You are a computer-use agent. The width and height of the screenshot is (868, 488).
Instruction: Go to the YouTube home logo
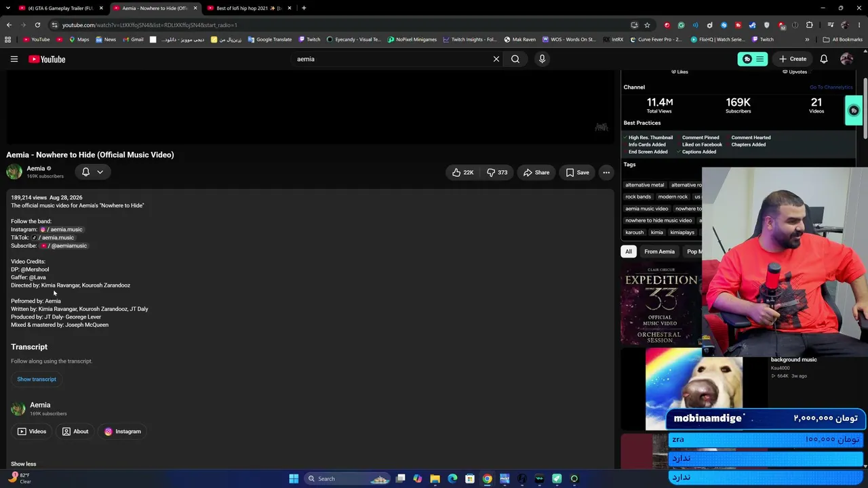click(47, 59)
